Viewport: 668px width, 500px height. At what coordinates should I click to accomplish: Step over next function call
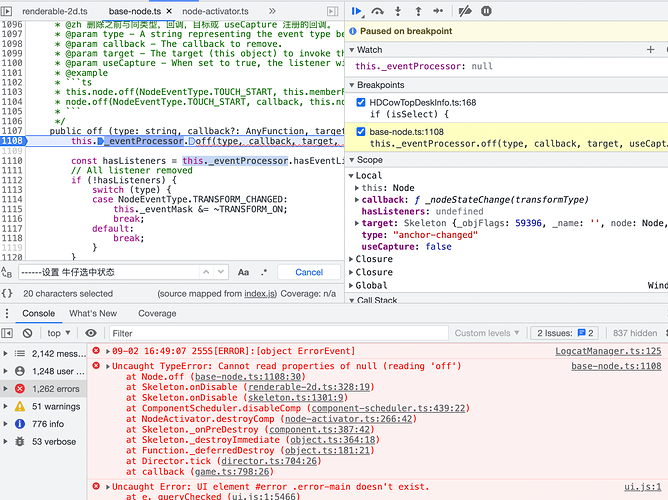tap(377, 11)
